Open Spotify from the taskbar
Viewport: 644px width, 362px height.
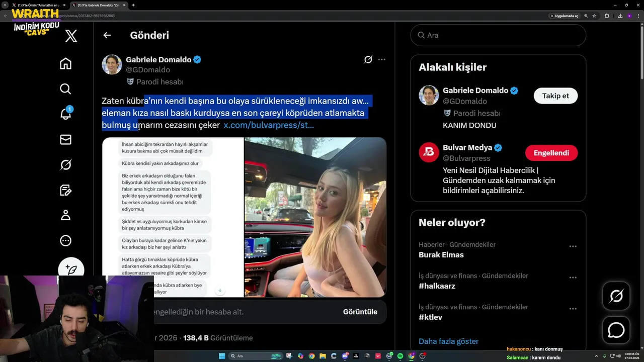[400, 356]
